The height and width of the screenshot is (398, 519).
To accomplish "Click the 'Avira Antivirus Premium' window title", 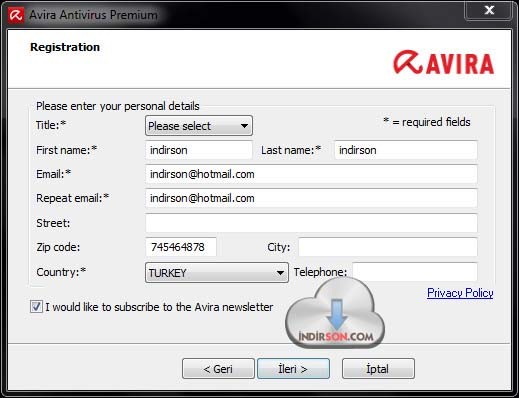I will click(x=93, y=15).
